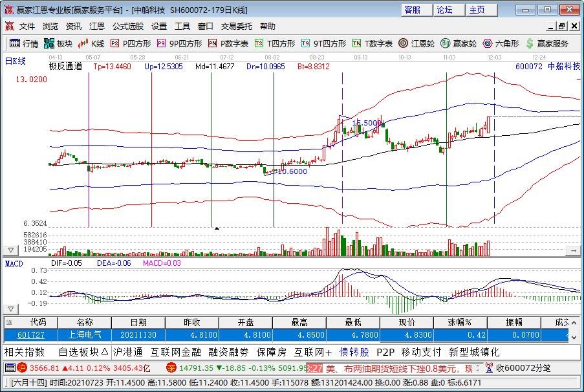
Task: Select the 债转股 sector tab
Action: [x=354, y=352]
